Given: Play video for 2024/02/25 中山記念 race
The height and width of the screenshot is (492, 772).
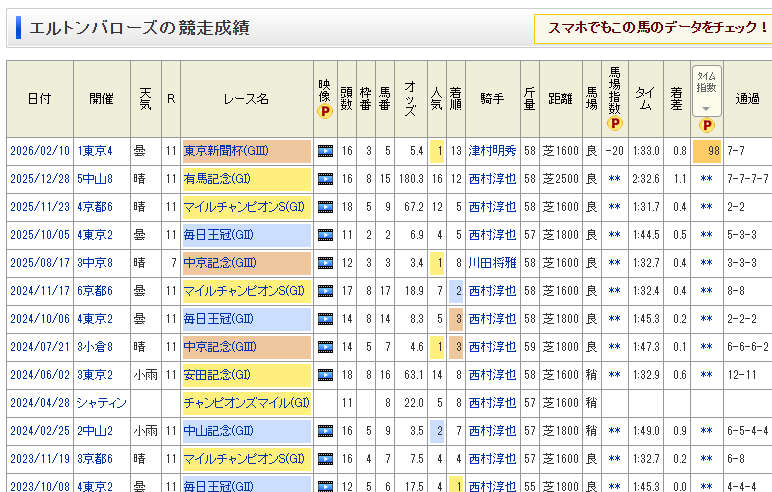Looking at the screenshot, I should click(325, 431).
